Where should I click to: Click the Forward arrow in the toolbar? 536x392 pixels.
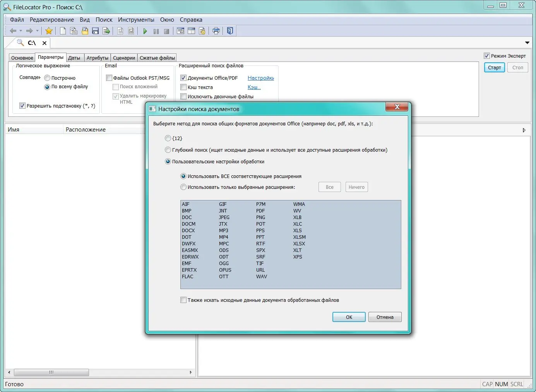29,31
